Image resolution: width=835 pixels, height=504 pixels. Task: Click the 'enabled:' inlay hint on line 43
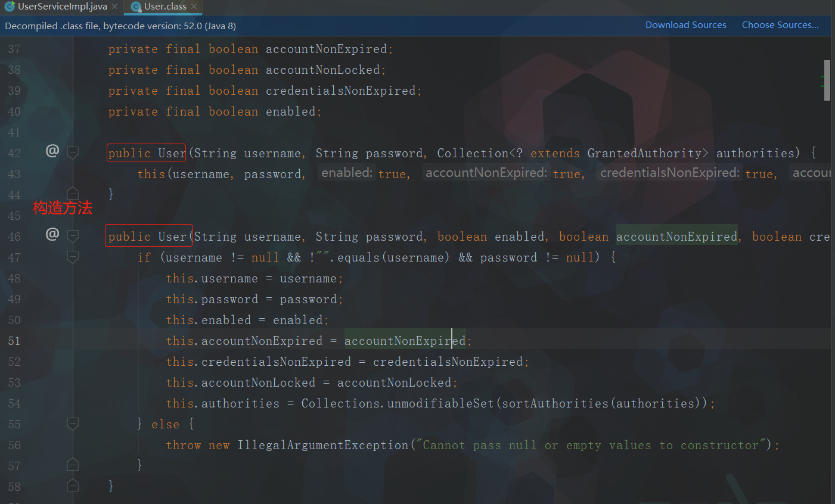347,173
